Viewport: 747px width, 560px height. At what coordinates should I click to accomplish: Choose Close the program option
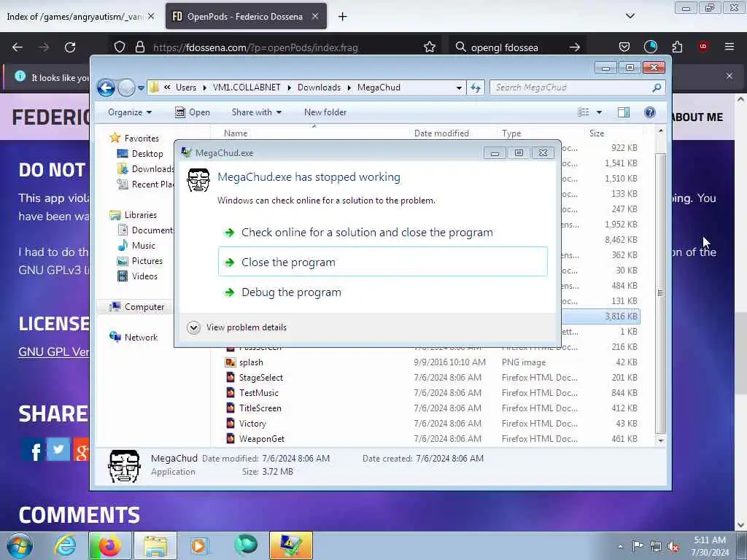(383, 262)
